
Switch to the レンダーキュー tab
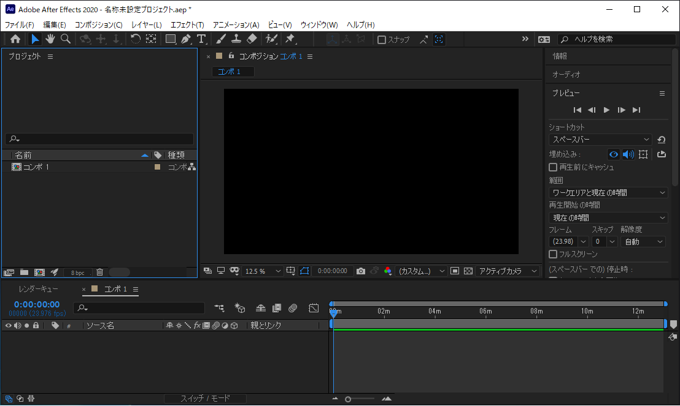[38, 289]
